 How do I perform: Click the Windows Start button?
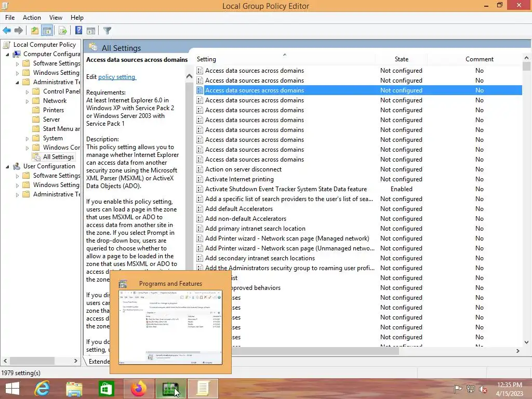point(12,389)
